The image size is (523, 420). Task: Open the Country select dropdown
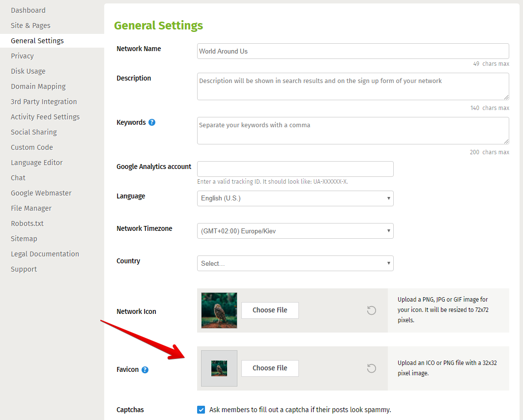pos(295,263)
